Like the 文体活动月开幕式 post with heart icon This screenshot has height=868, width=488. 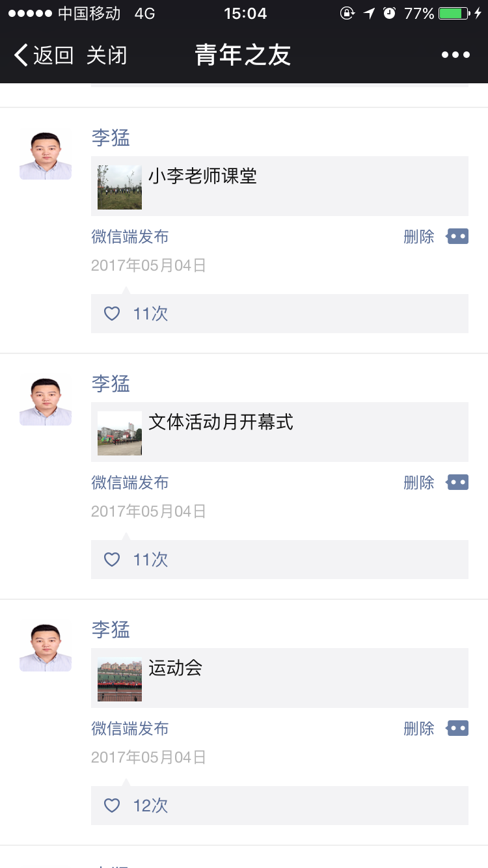pos(113,560)
